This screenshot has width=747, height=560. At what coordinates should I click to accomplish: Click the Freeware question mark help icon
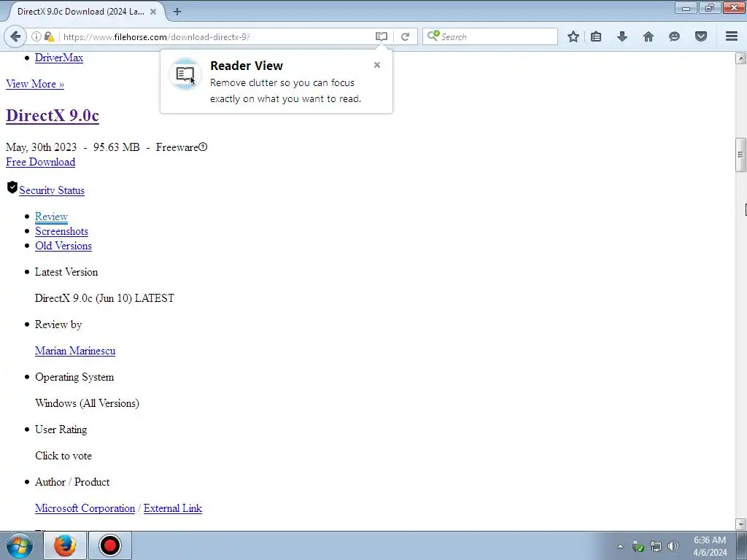[x=203, y=147]
